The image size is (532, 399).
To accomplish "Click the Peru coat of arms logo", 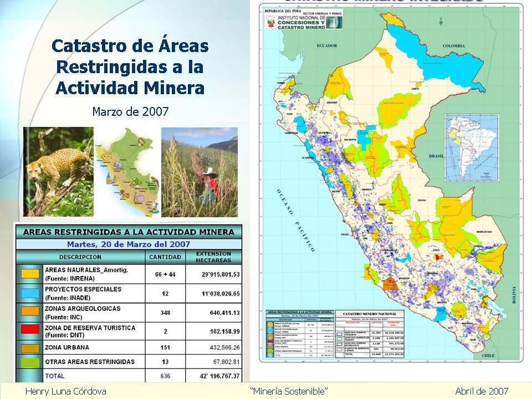I will [x=271, y=23].
